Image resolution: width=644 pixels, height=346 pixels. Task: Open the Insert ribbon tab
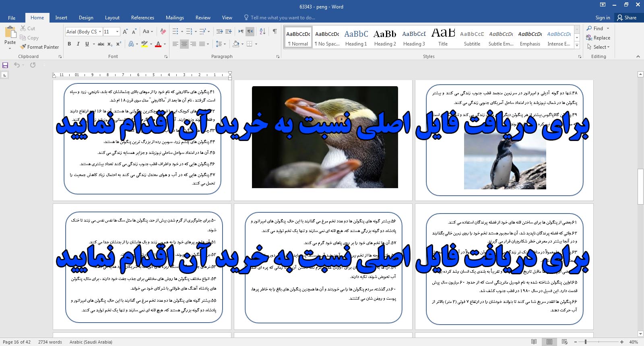point(61,18)
